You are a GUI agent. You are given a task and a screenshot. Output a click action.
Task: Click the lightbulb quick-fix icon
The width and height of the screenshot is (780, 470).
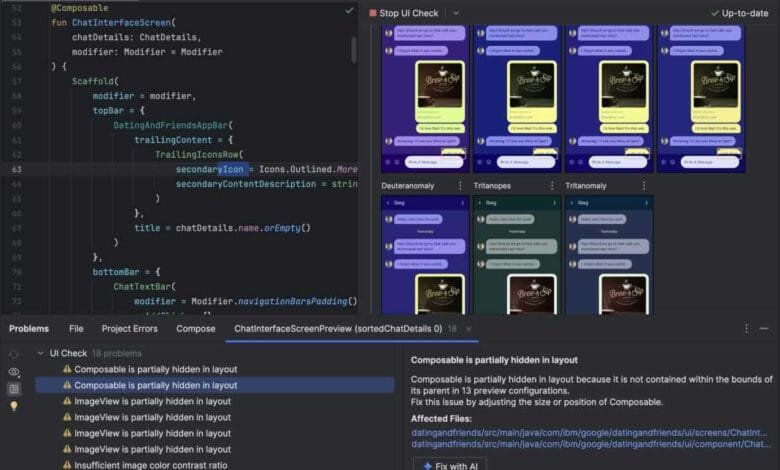pos(14,406)
